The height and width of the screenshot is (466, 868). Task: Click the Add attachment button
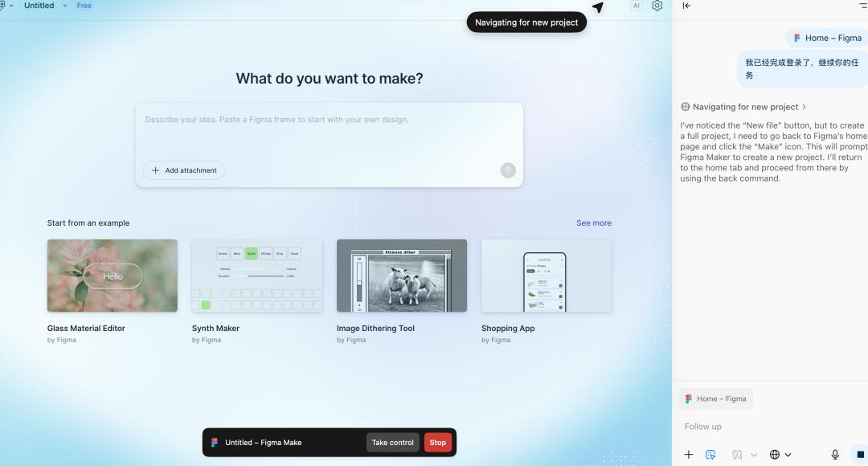click(x=184, y=170)
